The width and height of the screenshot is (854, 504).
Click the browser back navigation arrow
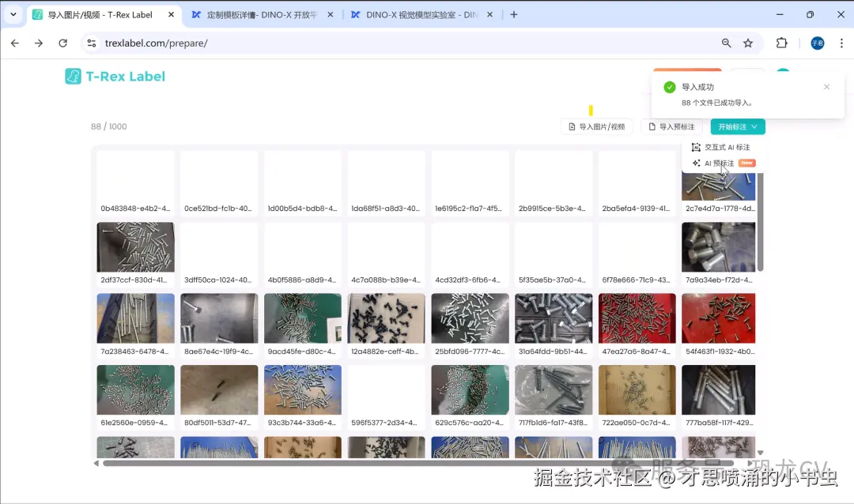coord(14,43)
